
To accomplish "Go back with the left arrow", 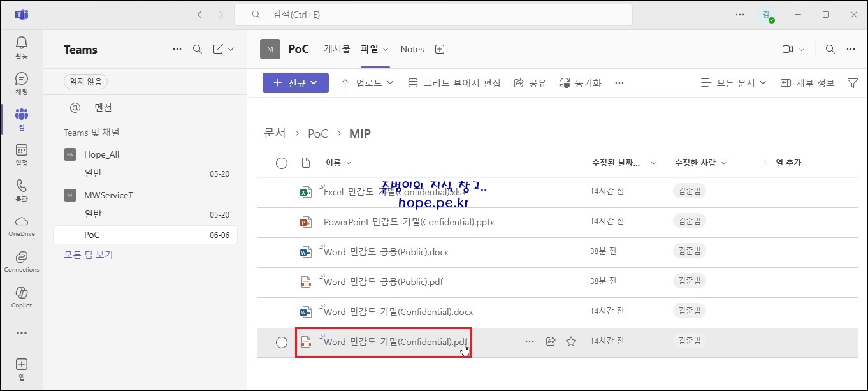I will click(200, 14).
